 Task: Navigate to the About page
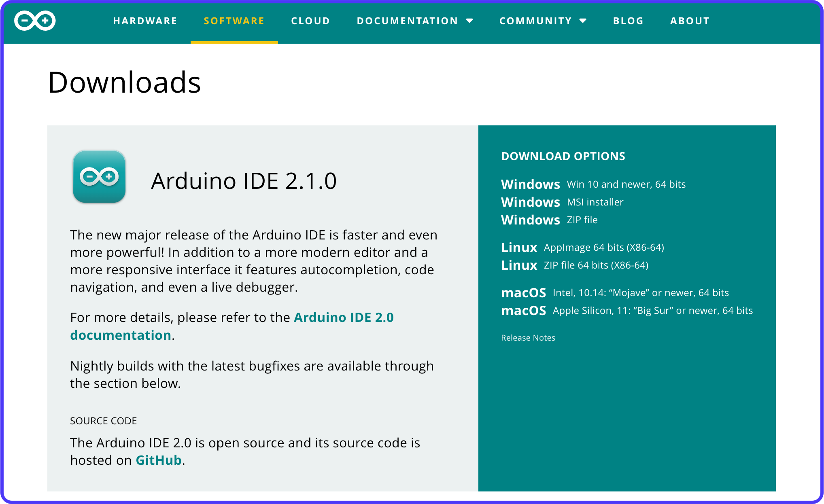pos(690,21)
